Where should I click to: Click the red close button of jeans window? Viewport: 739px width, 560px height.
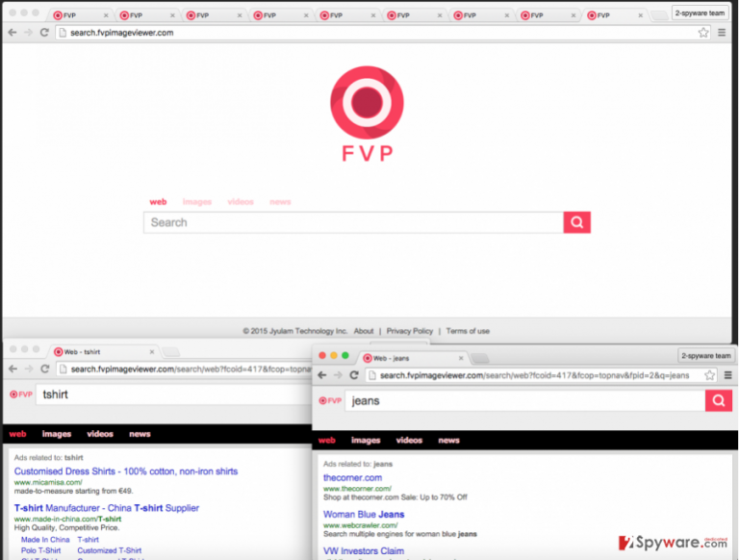[322, 355]
